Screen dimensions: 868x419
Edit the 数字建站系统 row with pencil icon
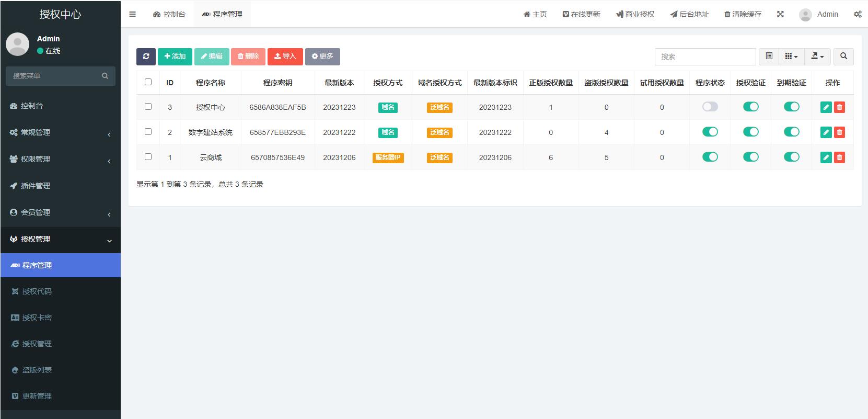[826, 132]
